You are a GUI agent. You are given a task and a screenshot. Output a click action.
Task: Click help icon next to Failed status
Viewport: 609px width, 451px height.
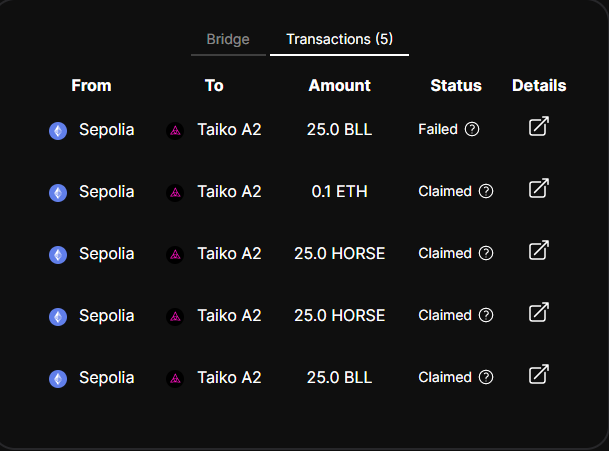pos(472,129)
